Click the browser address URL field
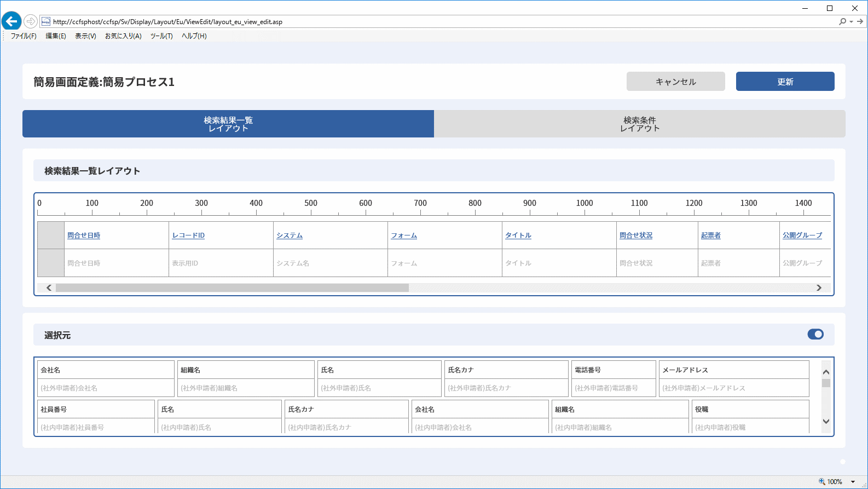 coord(438,22)
